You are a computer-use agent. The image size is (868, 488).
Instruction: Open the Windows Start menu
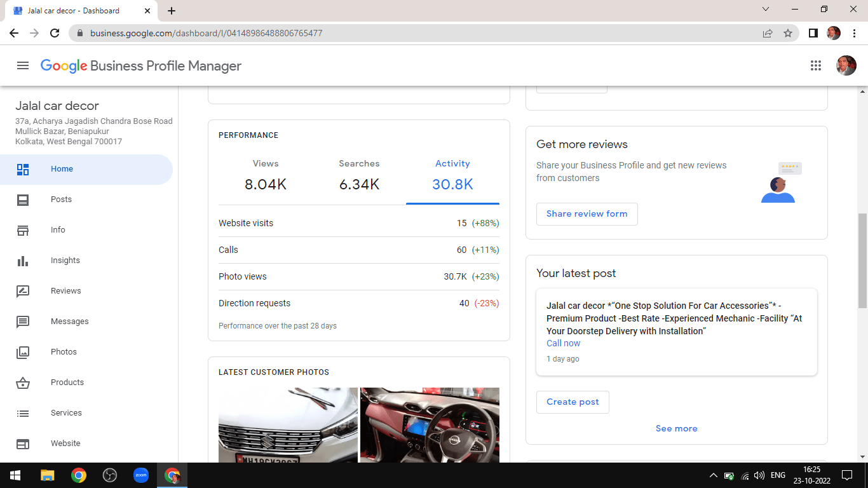point(15,475)
